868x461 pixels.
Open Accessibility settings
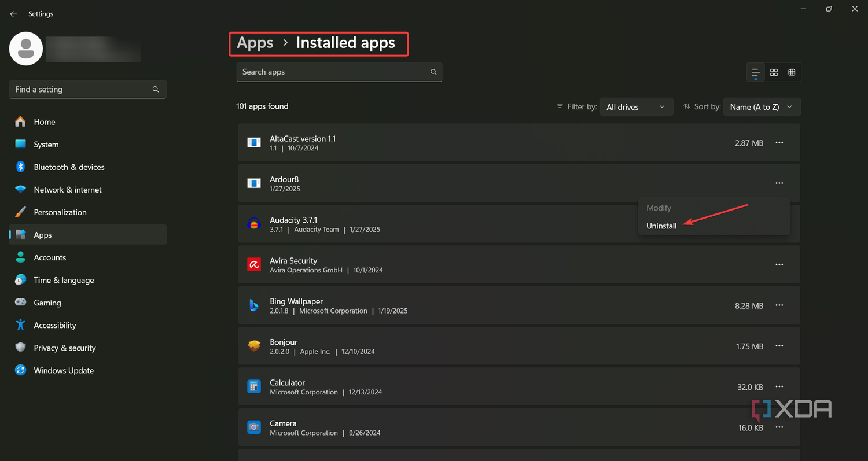click(x=88, y=325)
